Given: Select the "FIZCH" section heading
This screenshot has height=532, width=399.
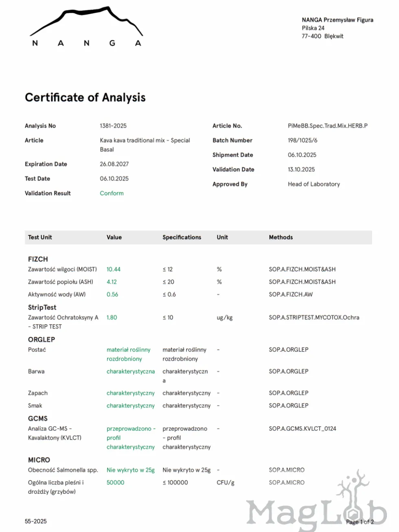Looking at the screenshot, I should click(x=38, y=259).
